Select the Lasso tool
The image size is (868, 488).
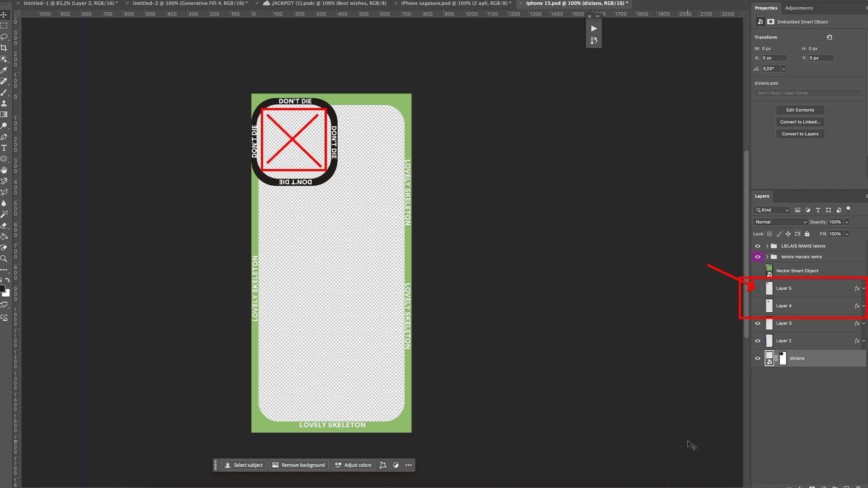(x=4, y=37)
